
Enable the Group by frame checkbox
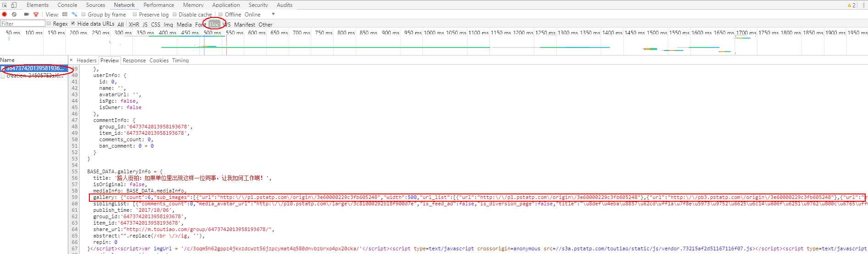(x=83, y=14)
